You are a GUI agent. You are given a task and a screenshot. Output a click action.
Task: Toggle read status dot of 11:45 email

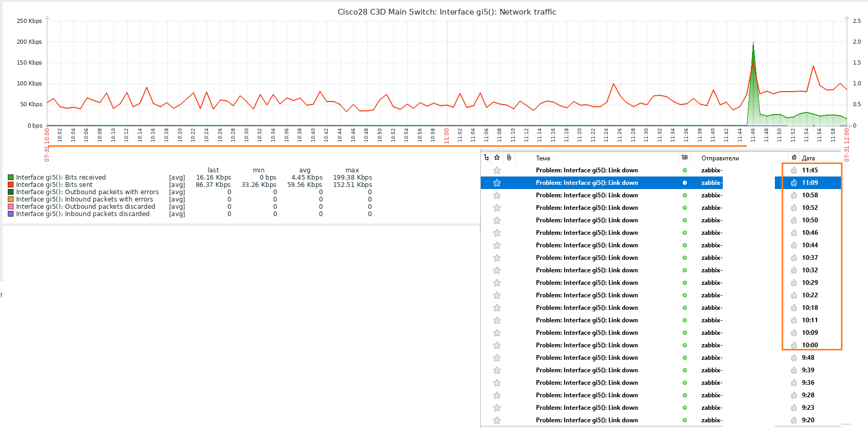pos(685,170)
